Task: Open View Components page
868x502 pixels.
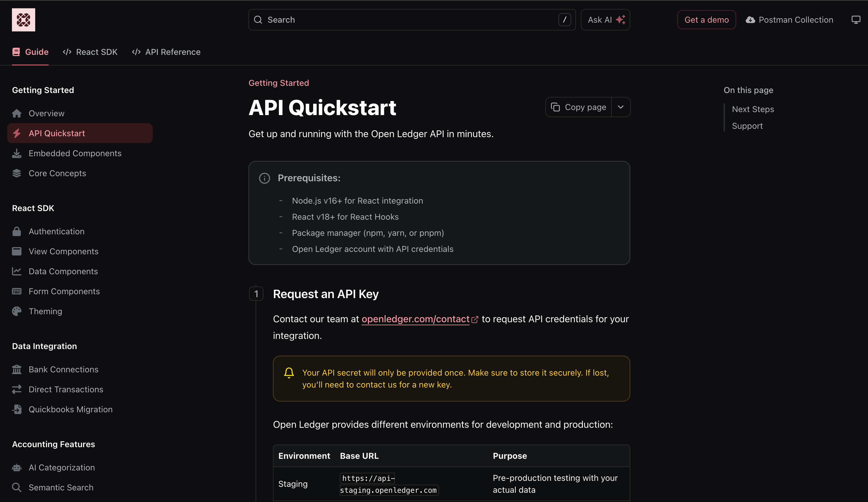Action: click(80, 251)
